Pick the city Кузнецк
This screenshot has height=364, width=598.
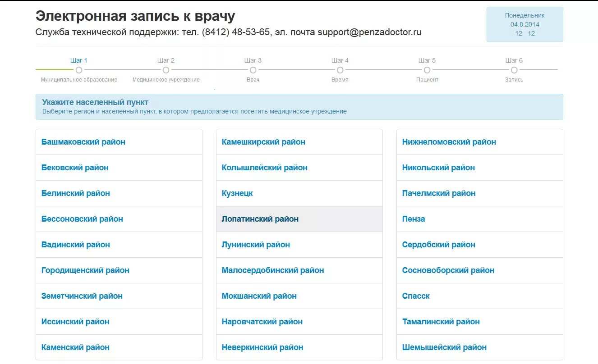click(299, 193)
